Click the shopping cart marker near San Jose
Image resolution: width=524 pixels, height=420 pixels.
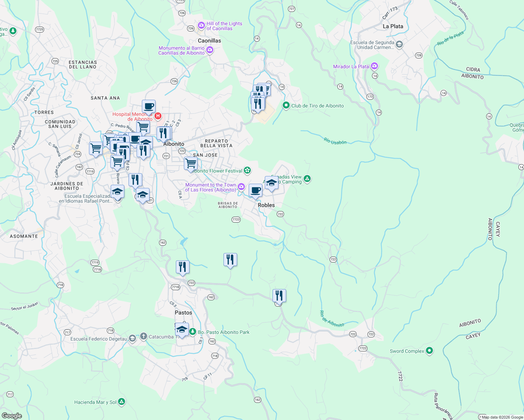click(191, 164)
